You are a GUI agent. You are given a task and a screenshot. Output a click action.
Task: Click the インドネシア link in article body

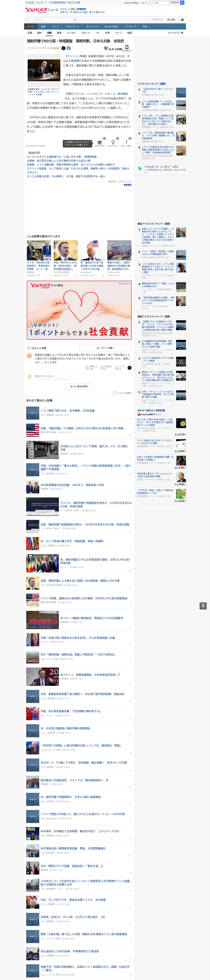(x=95, y=94)
